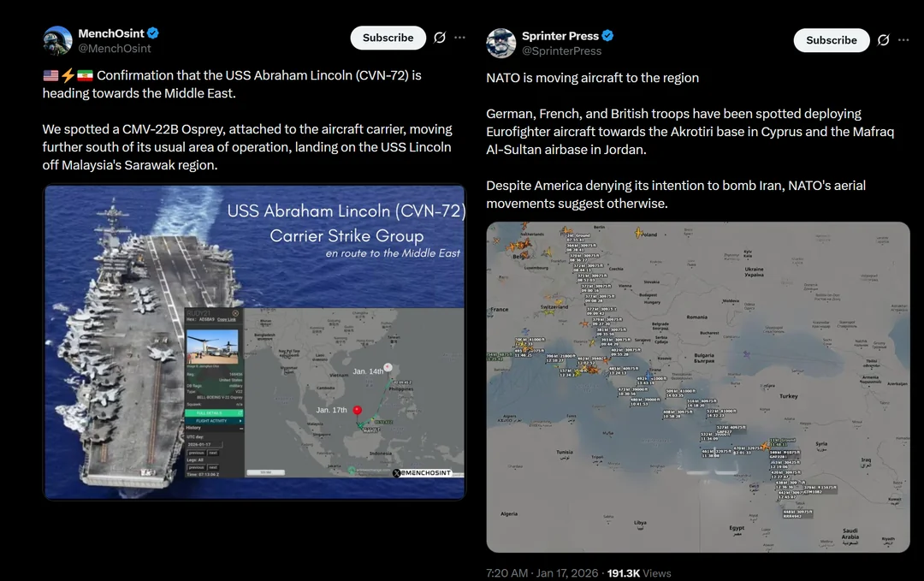Open more options on MenchOsint post
The image size is (924, 581).
(x=460, y=38)
